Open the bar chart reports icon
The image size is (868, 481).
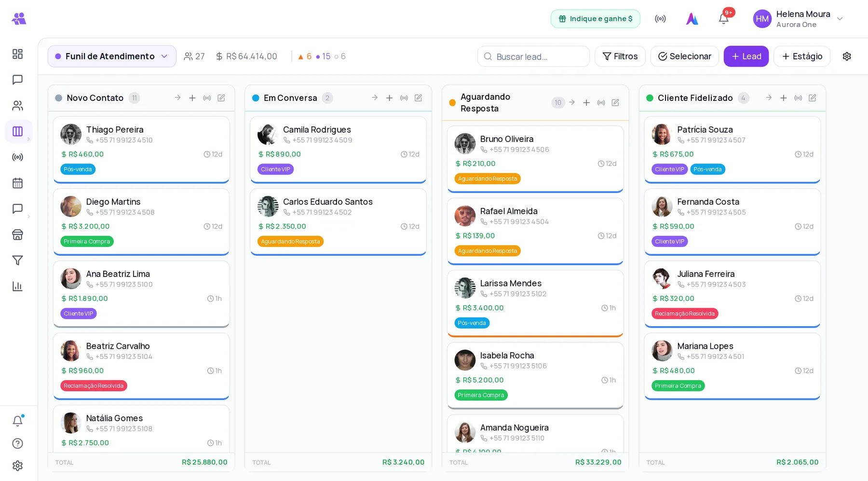[x=17, y=286]
